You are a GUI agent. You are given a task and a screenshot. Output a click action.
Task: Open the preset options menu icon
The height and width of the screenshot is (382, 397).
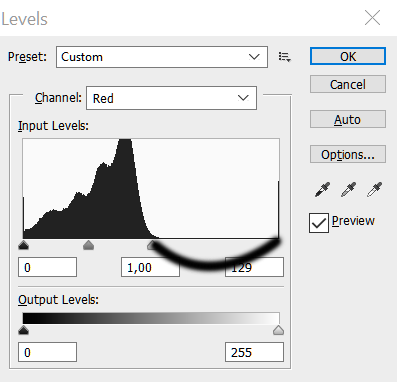(285, 57)
